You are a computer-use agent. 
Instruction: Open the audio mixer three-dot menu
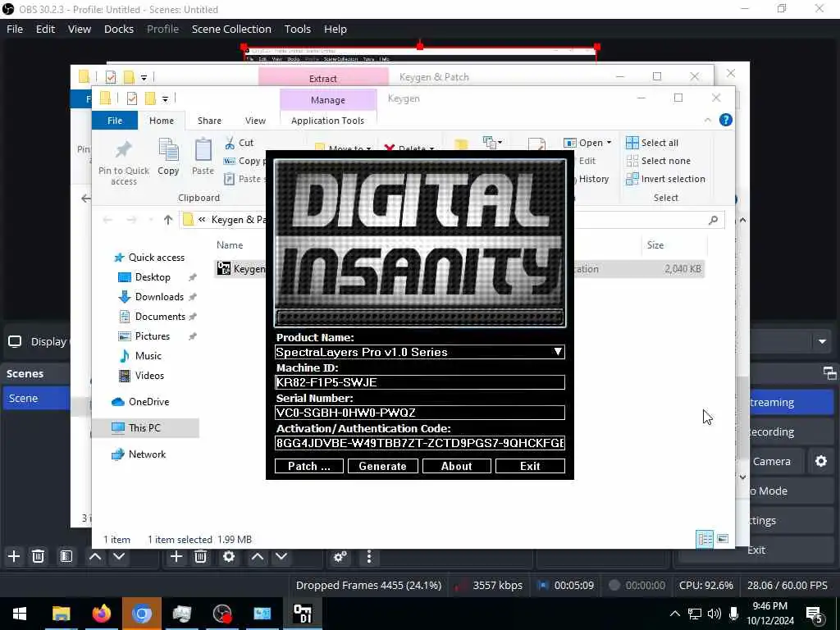[368, 557]
